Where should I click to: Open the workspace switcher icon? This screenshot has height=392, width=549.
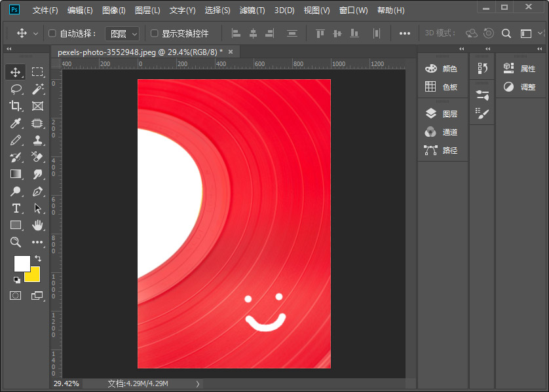tap(526, 33)
